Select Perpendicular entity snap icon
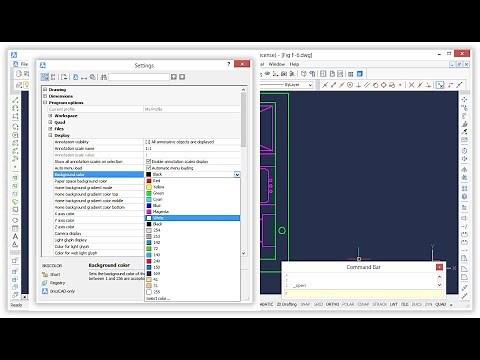The image size is (480, 360). pos(358,85)
